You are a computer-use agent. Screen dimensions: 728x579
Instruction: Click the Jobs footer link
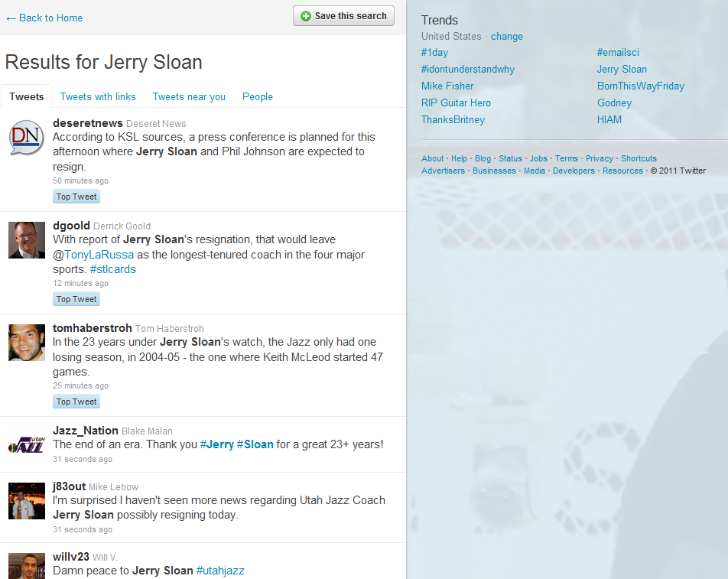pyautogui.click(x=538, y=158)
